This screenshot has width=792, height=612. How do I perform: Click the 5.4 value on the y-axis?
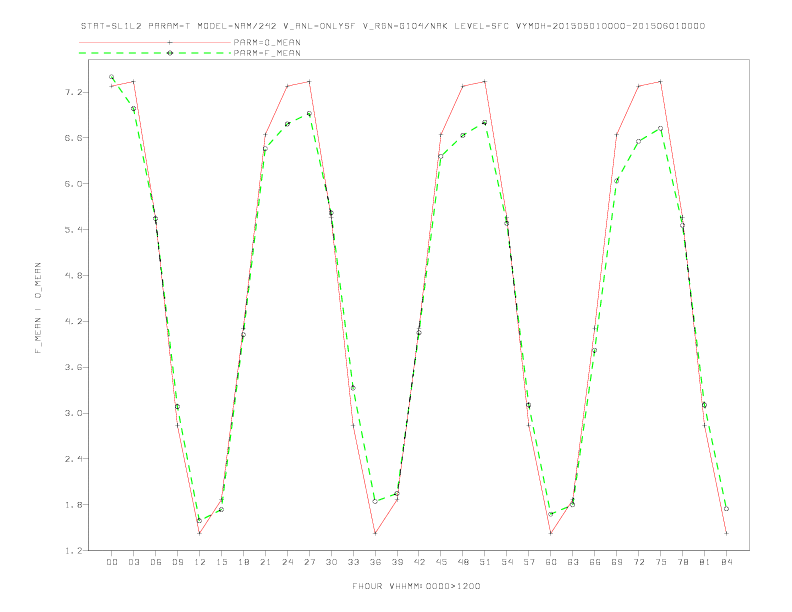tap(73, 229)
